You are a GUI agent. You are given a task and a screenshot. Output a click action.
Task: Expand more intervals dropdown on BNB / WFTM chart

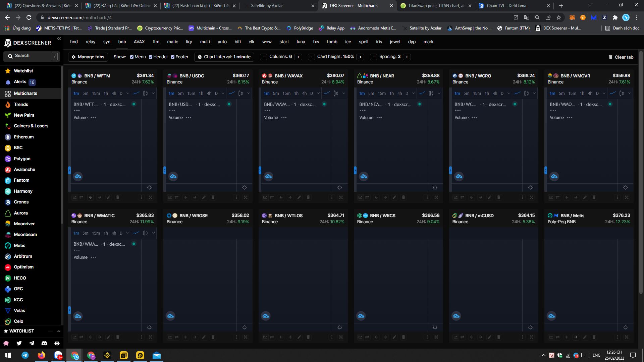(128, 94)
